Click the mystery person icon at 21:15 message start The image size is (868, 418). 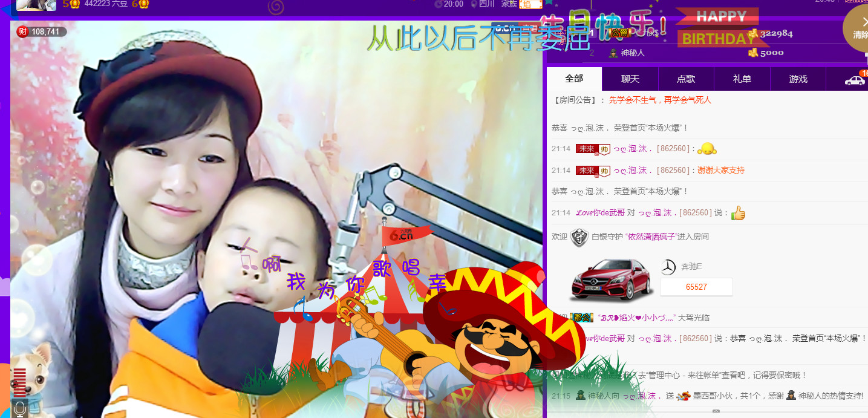coord(580,396)
